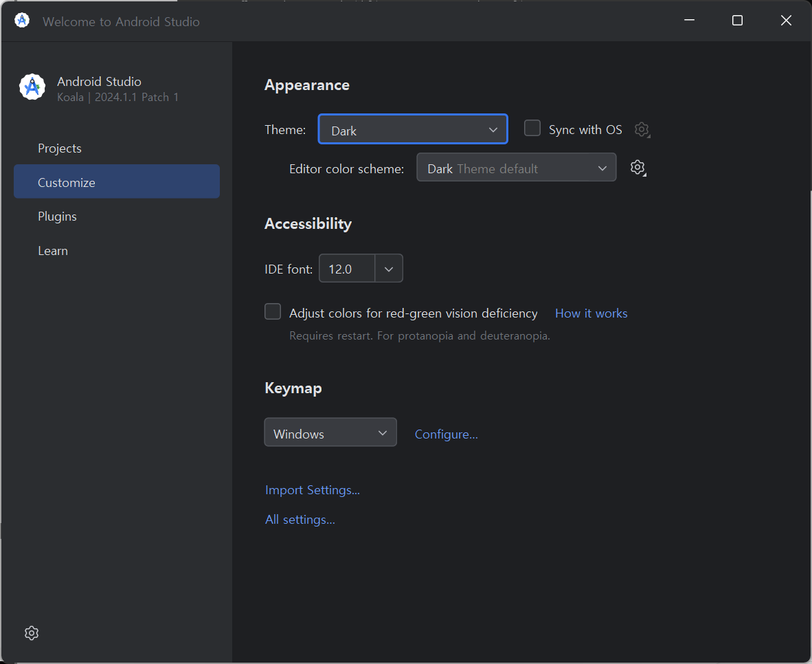Click into the IDE font 12.0 field

(347, 269)
